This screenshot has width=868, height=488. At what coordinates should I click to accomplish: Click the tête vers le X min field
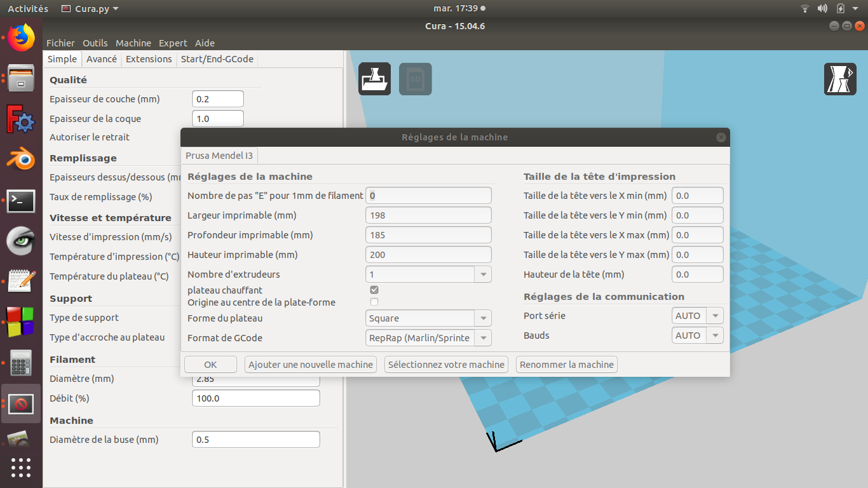(x=698, y=196)
